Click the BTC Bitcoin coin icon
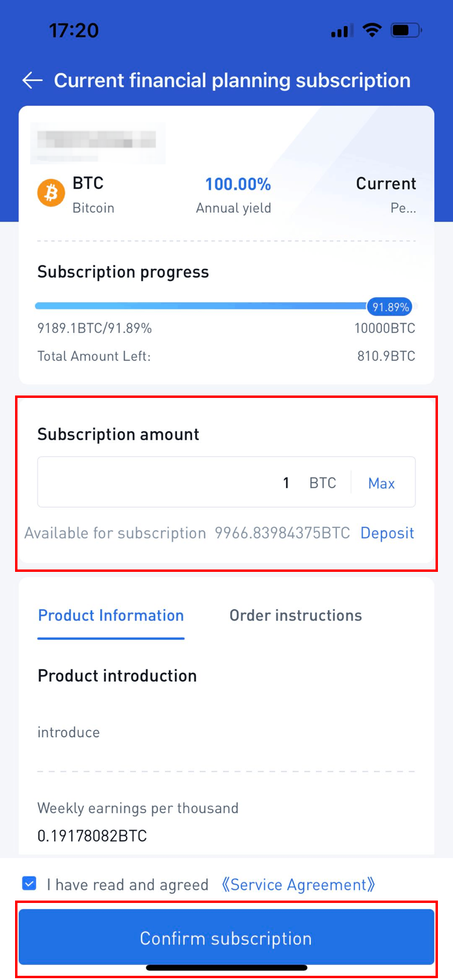The width and height of the screenshot is (453, 980). 51,193
